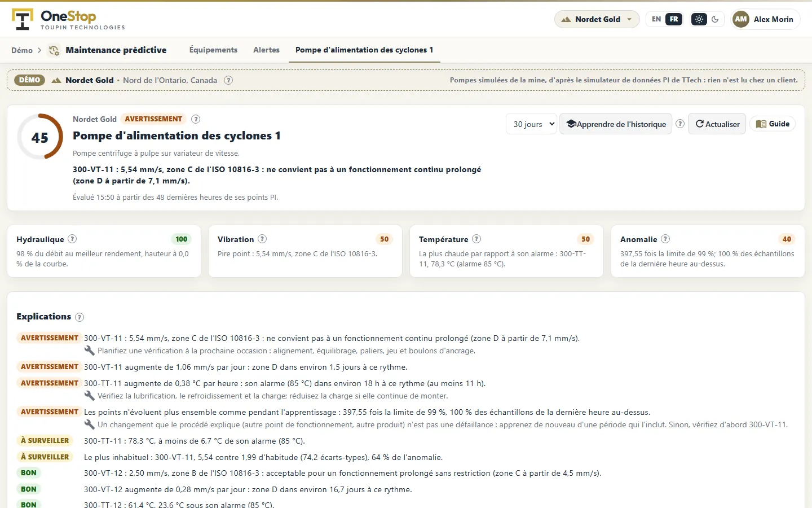Switch language to FR
Viewport: 812px width, 508px height.
pyautogui.click(x=674, y=19)
